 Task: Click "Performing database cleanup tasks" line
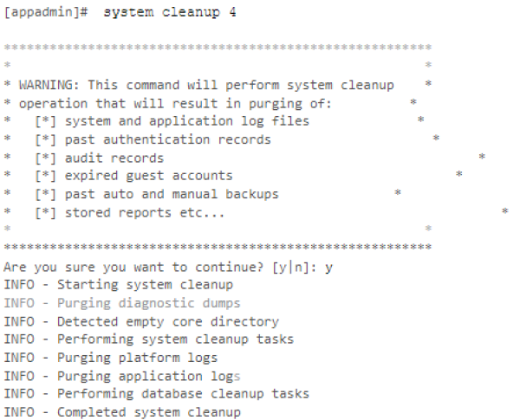point(157,394)
